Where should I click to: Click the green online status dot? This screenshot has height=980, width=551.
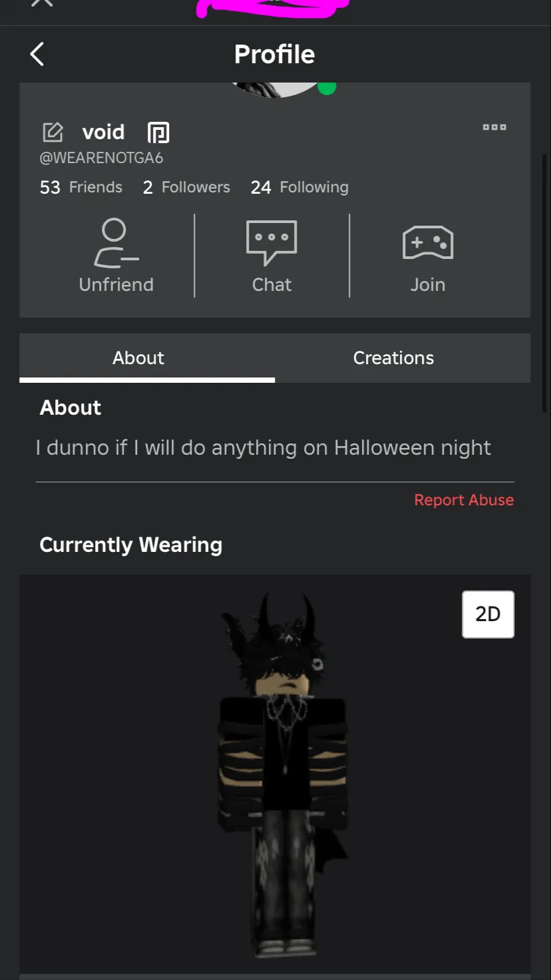pos(327,87)
